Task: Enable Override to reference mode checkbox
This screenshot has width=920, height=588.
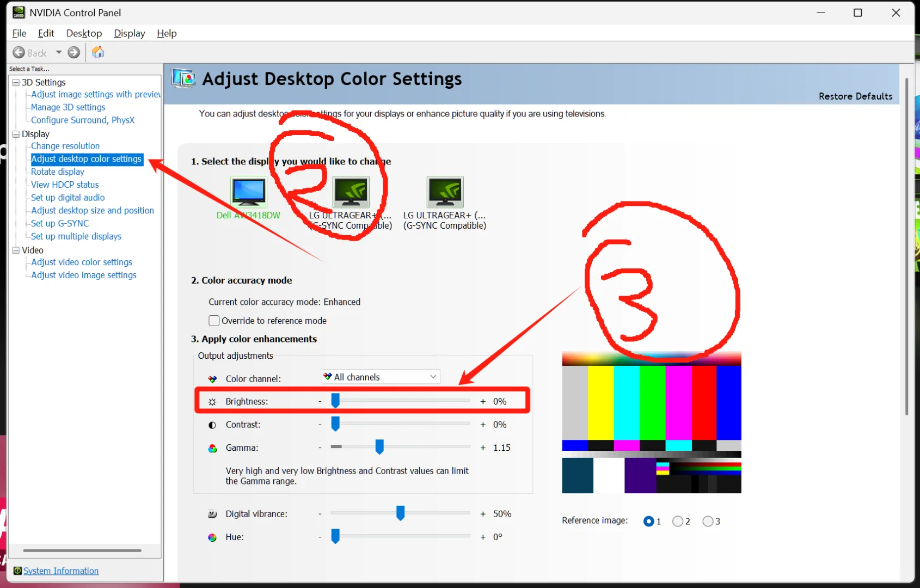Action: click(x=214, y=321)
